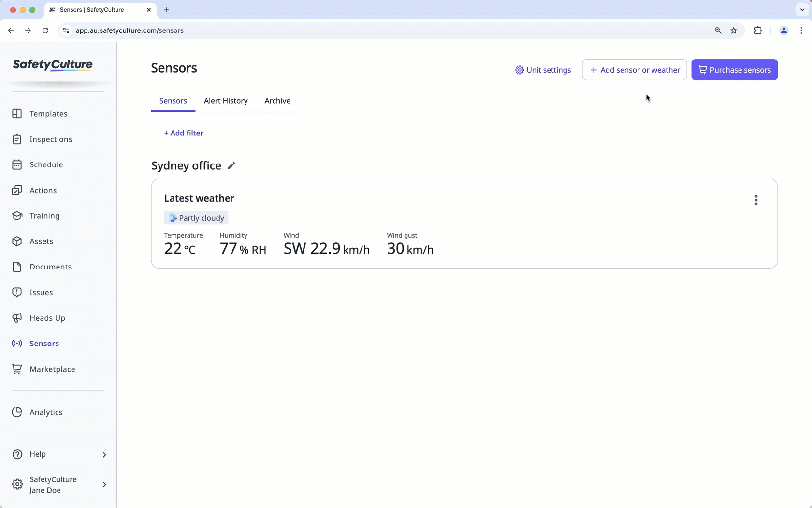Click the SW 22.9 km/h wind value
812x508 pixels.
coord(327,249)
